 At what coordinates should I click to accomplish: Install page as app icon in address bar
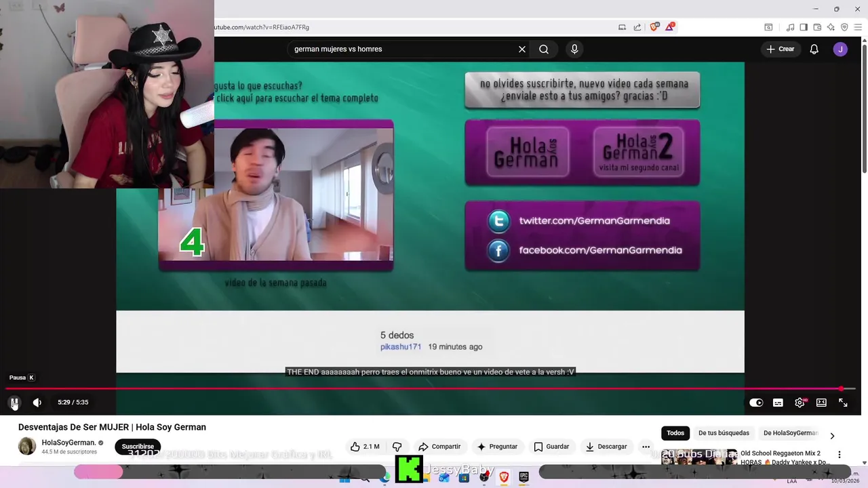pyautogui.click(x=622, y=27)
